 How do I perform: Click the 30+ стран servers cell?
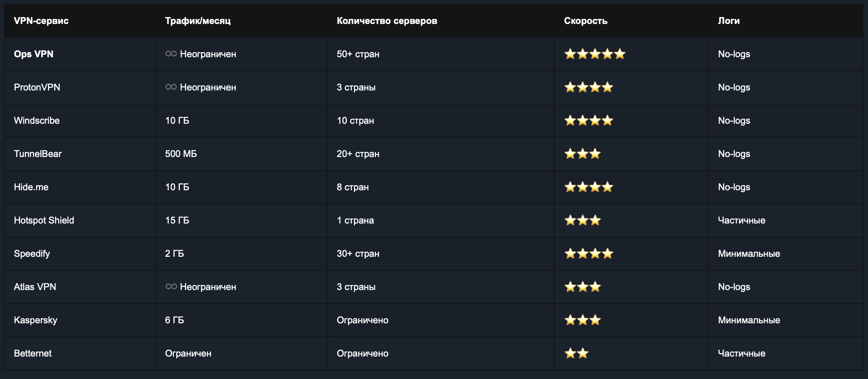coord(358,254)
